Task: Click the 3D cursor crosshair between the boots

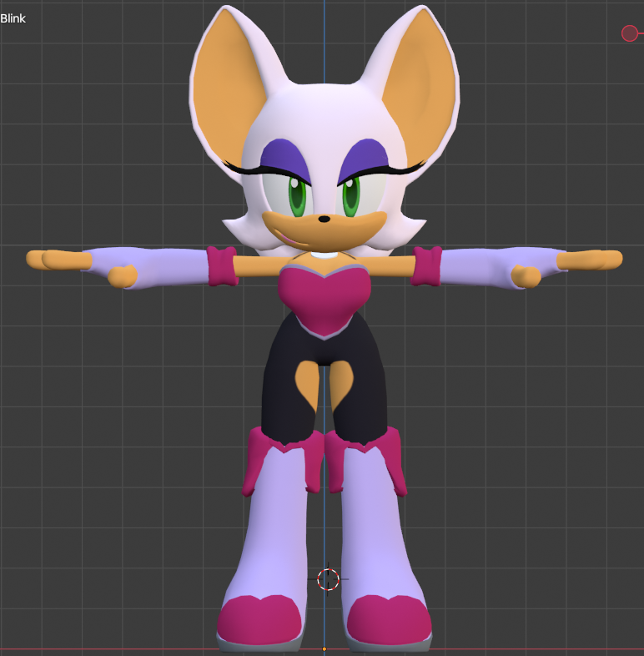Action: pyautogui.click(x=328, y=579)
